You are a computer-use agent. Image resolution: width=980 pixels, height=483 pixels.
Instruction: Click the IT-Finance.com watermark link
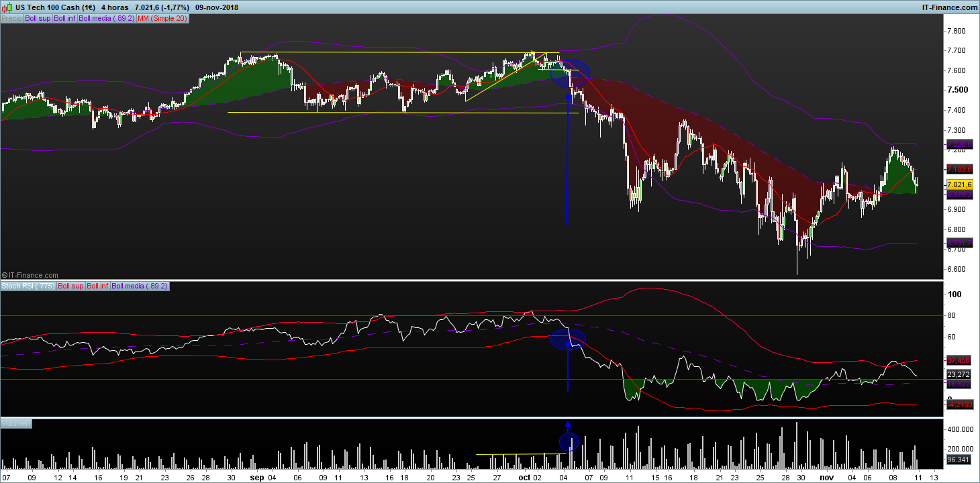30,275
